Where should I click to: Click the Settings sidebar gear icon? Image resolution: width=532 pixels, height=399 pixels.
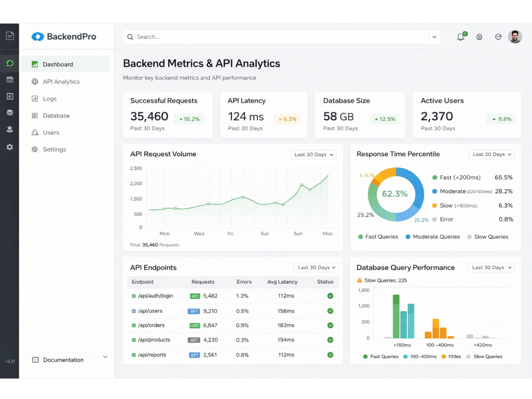point(35,149)
